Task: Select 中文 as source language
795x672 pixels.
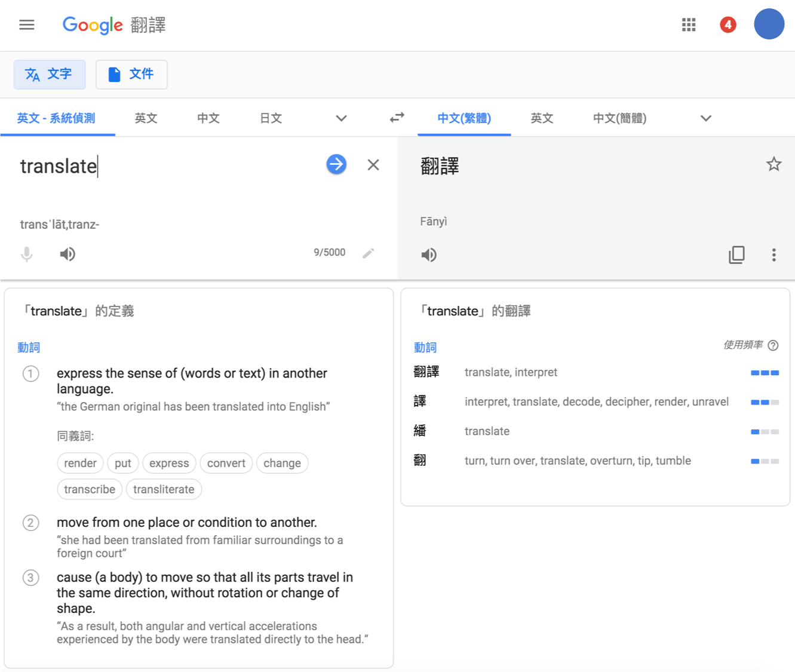Action: pyautogui.click(x=208, y=118)
